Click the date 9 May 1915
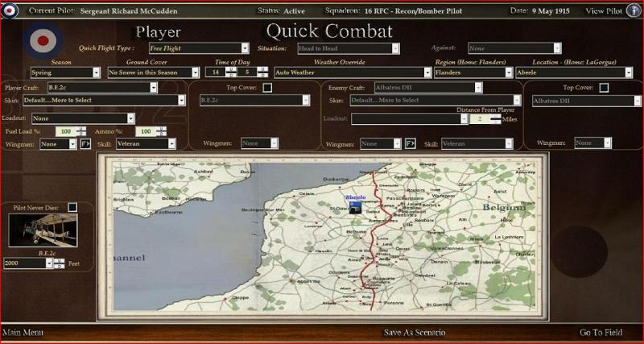The height and width of the screenshot is (344, 644). pos(551,11)
